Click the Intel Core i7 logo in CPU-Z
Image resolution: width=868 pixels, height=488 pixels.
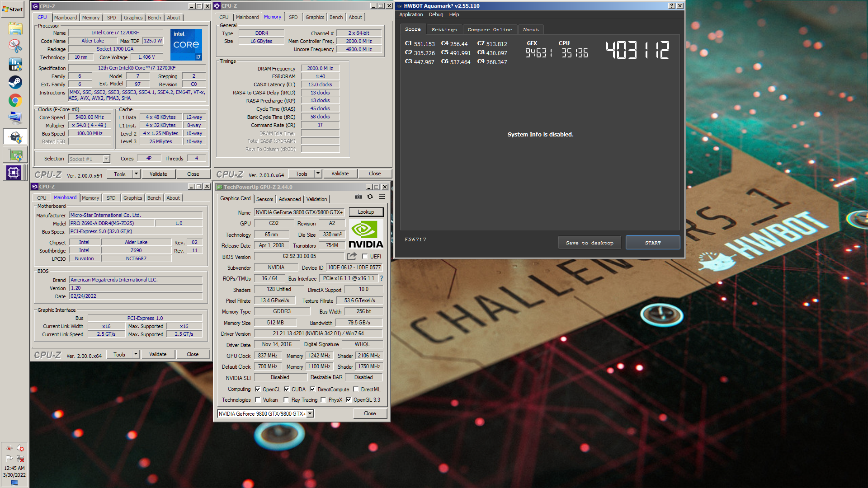[186, 45]
